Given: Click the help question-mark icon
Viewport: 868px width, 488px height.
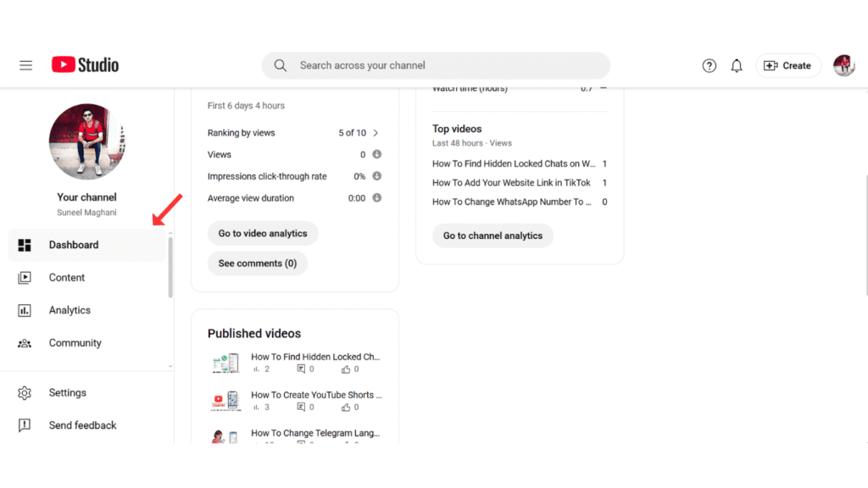Looking at the screenshot, I should tap(709, 65).
